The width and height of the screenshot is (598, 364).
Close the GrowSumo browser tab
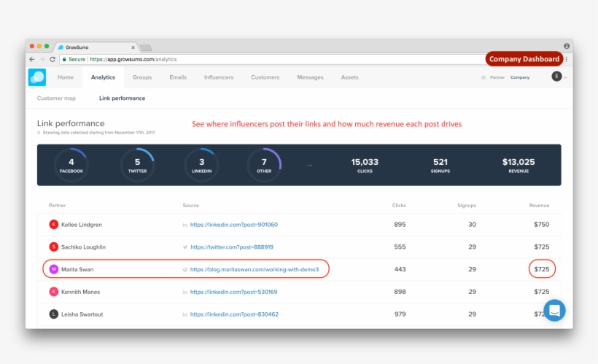[133, 47]
